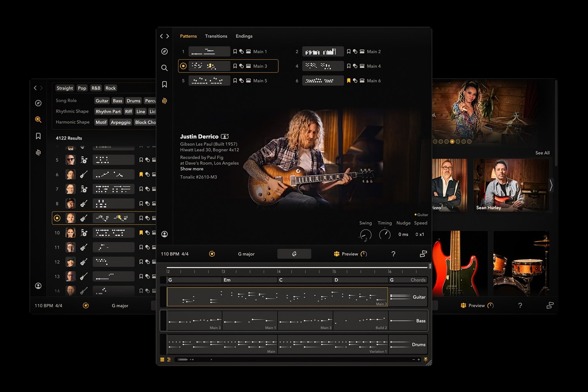Click the detach window icon in center toolbar
The image size is (588, 392).
(423, 254)
